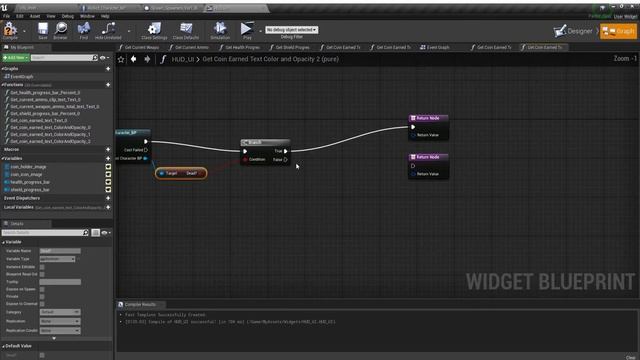Switch to Designer mode
Screen dimensions: 640x360
click(x=573, y=31)
